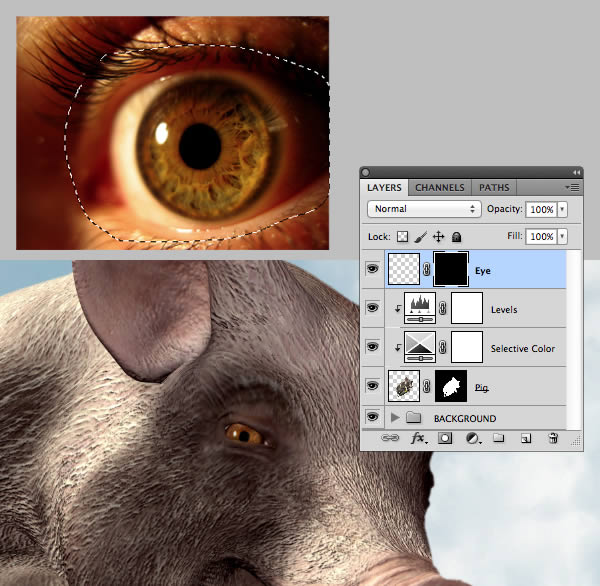Click the link layers icon at panel bottom
This screenshot has height=586, width=600.
(x=390, y=438)
